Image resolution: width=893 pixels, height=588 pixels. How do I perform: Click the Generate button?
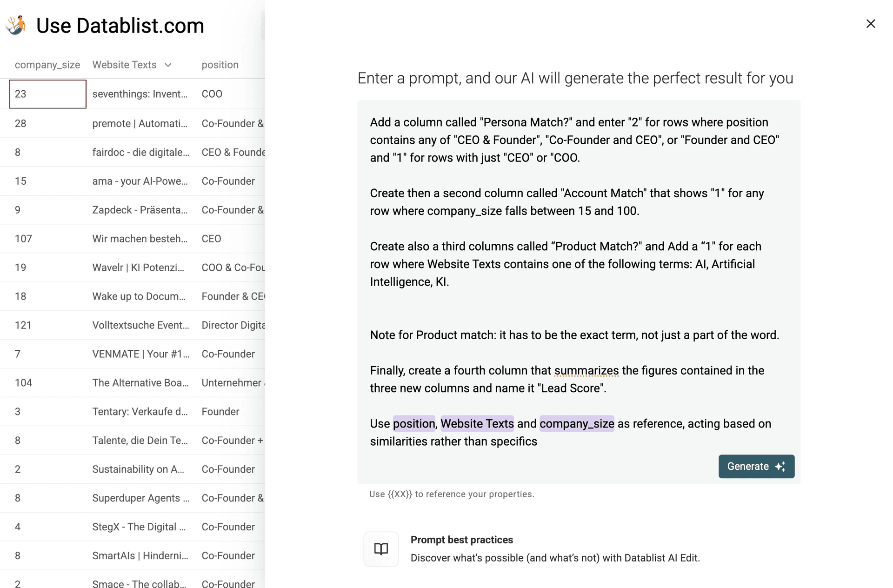[x=756, y=467]
